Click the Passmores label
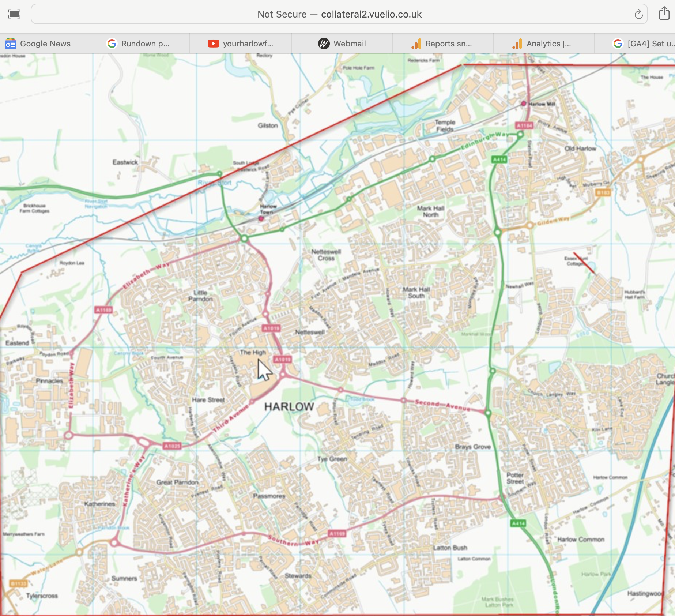Viewport: 675px width, 616px height. 269,496
